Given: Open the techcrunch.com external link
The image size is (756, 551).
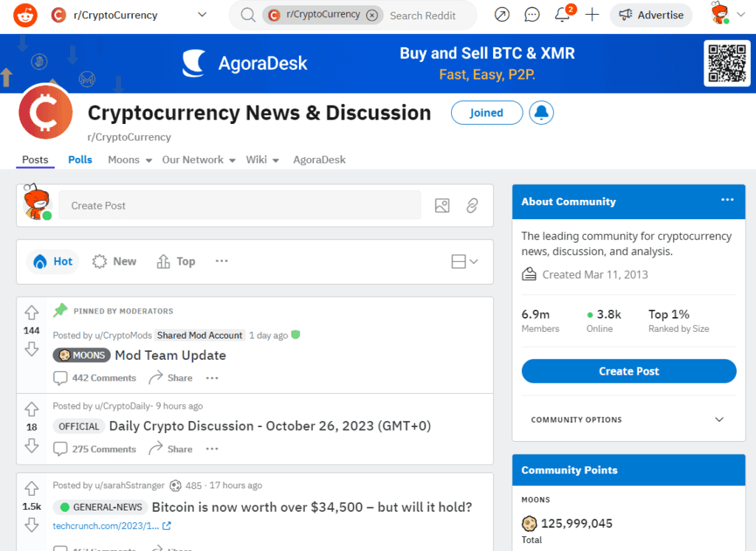Looking at the screenshot, I should (x=112, y=526).
